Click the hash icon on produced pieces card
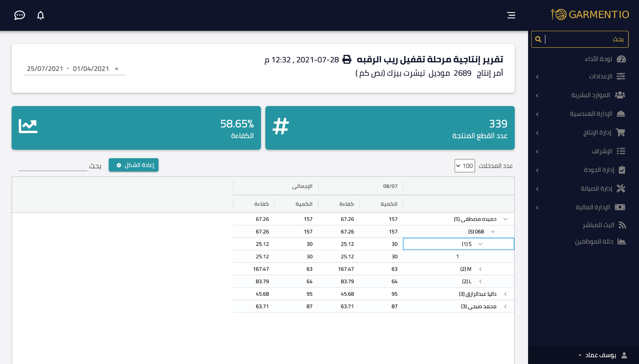Screen dimensions: 639x364 pyautogui.click(x=281, y=126)
